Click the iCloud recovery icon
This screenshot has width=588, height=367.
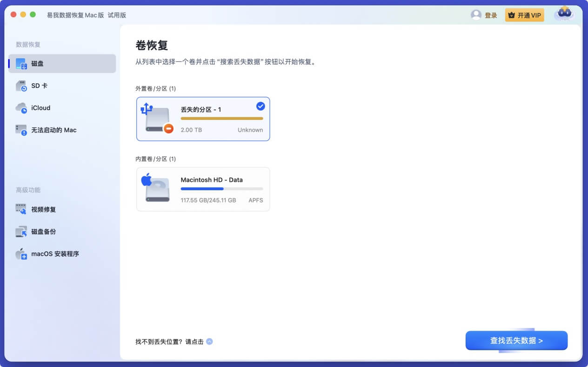click(x=20, y=107)
